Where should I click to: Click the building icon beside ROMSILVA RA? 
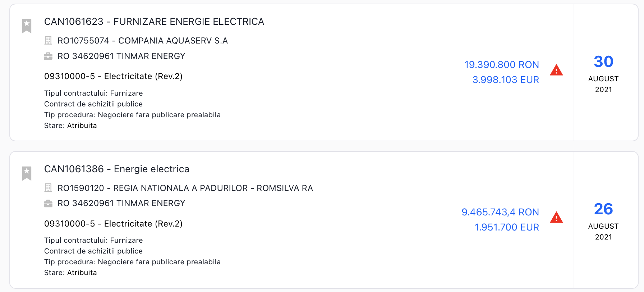coord(48,188)
